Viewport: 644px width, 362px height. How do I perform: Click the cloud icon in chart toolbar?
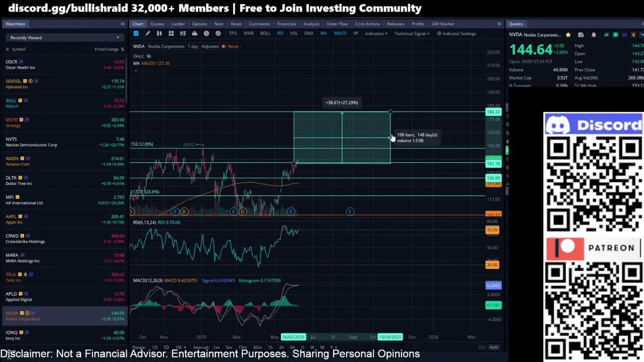(195, 34)
